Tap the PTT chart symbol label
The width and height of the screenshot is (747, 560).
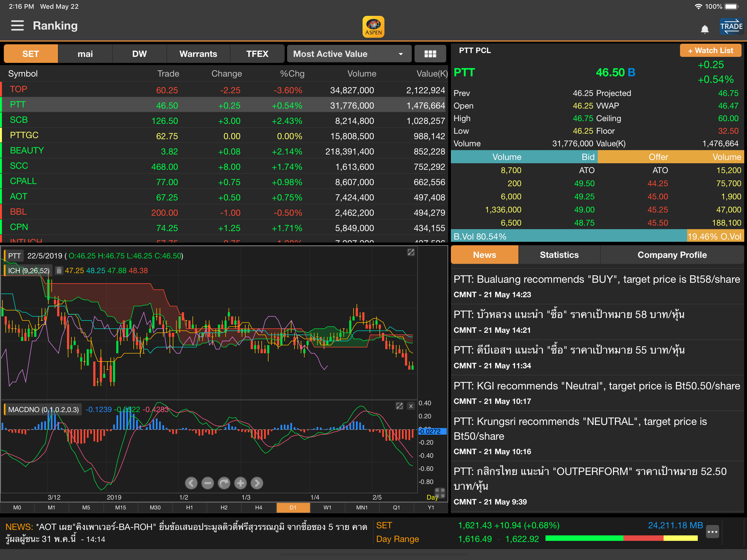(x=14, y=256)
